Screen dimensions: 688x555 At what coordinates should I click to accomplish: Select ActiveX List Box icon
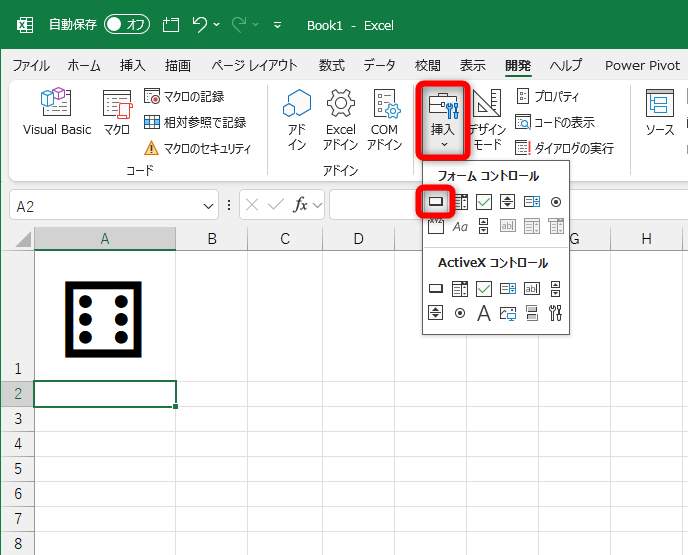[508, 289]
